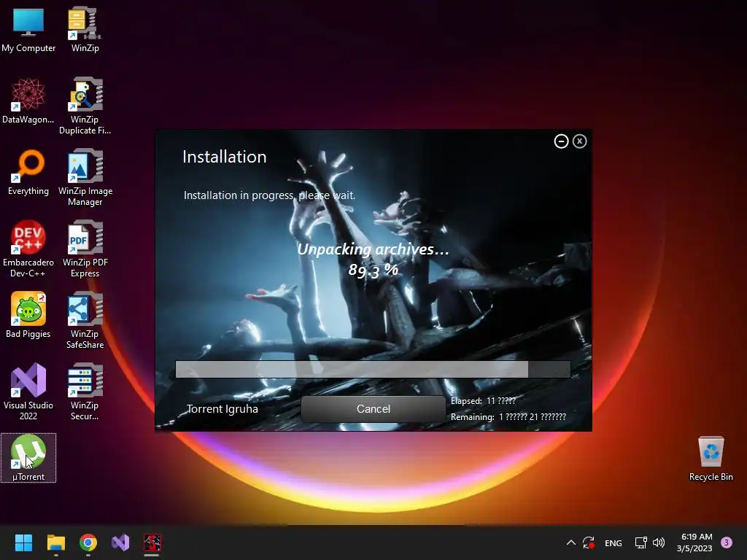Select the Recycle Bin icon
Screen dimensions: 747x560
point(711,458)
